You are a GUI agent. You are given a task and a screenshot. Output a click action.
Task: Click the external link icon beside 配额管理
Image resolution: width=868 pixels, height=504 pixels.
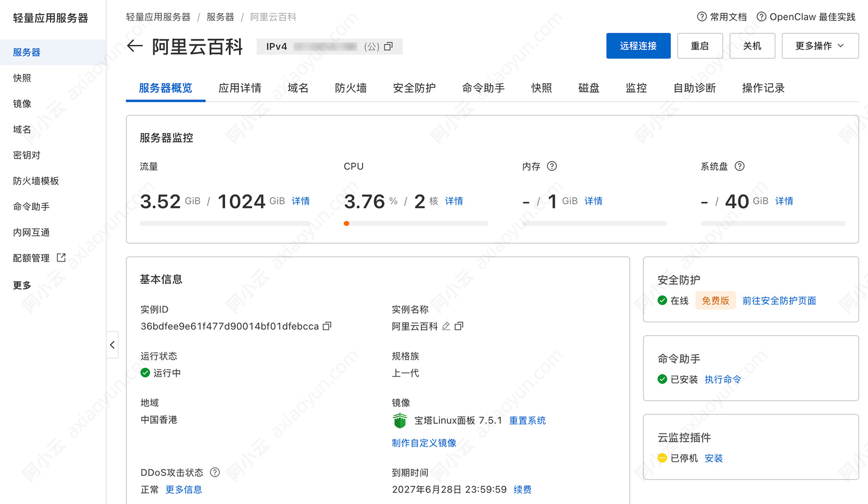point(61,258)
